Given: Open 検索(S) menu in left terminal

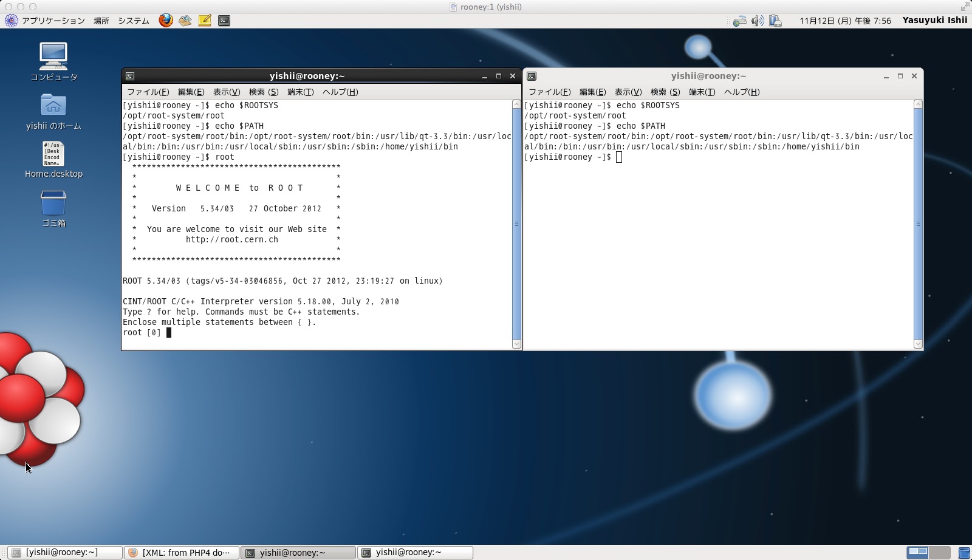Looking at the screenshot, I should coord(263,92).
